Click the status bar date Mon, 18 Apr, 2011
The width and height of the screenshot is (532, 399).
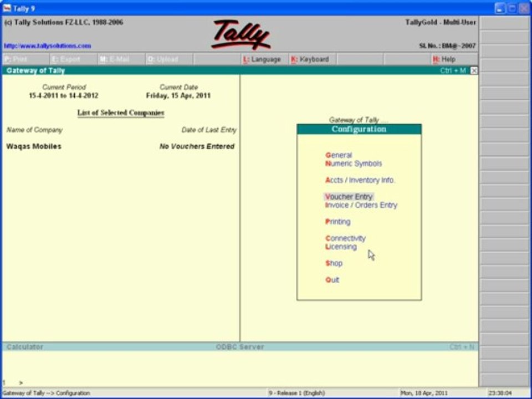424,393
